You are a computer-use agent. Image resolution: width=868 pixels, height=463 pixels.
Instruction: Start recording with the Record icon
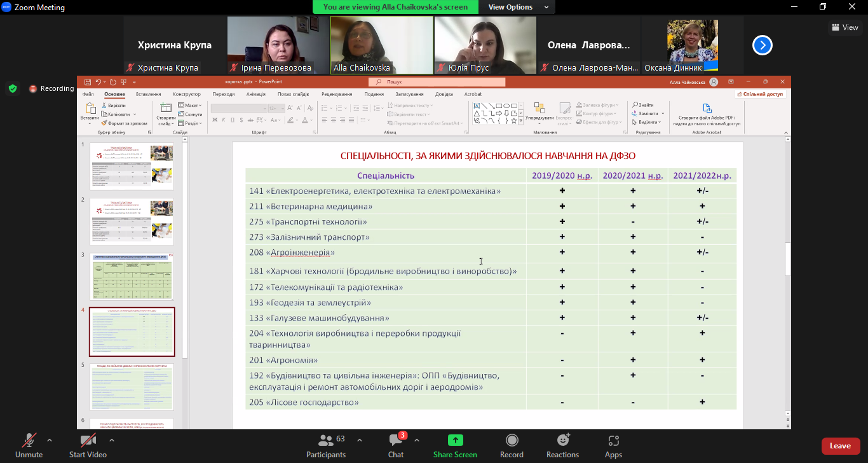pyautogui.click(x=512, y=440)
